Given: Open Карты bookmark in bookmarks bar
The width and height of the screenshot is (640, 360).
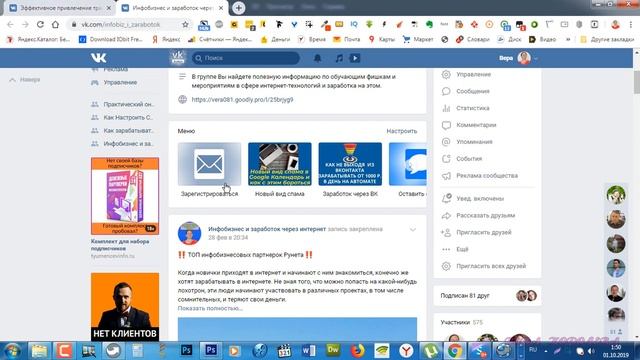Looking at the screenshot, I should coord(382,39).
